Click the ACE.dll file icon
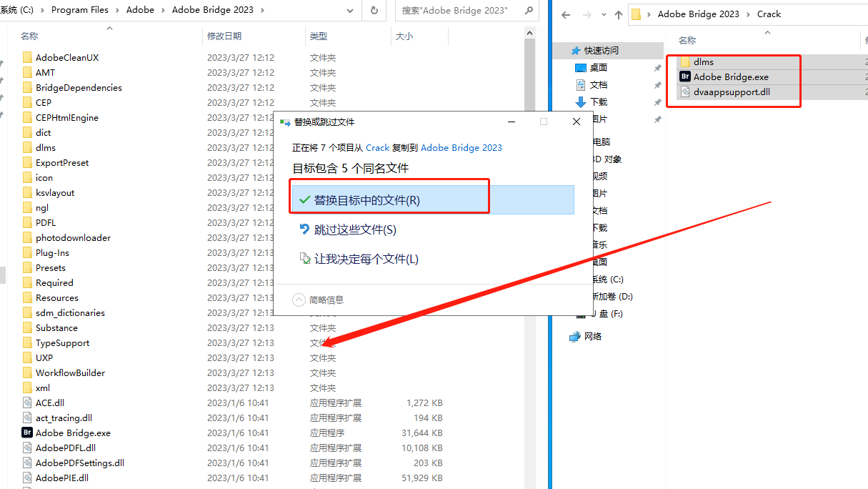Viewport: 868px width, 489px height. pyautogui.click(x=27, y=402)
